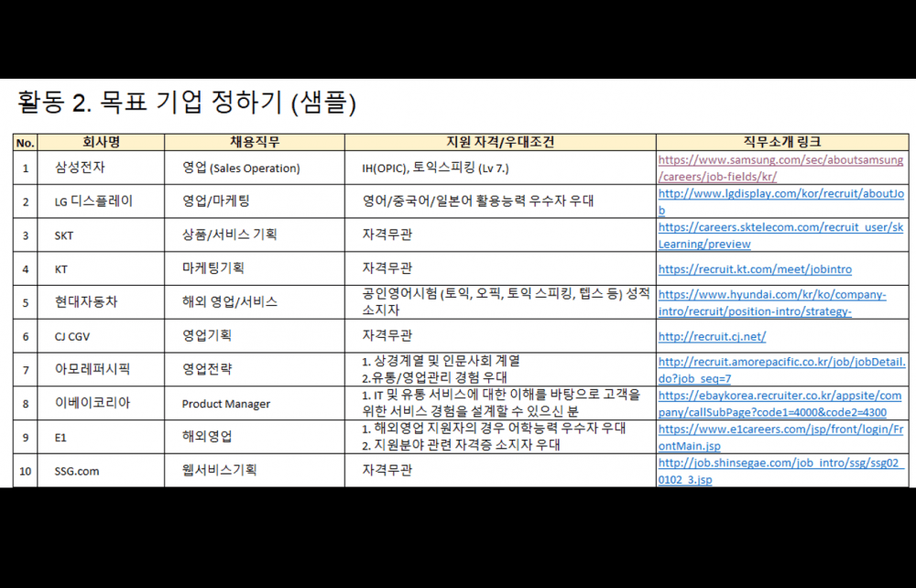Select the '공인영어시험' requirement cell for 현대자동차
Image resolution: width=916 pixels, height=588 pixels.
(500, 302)
